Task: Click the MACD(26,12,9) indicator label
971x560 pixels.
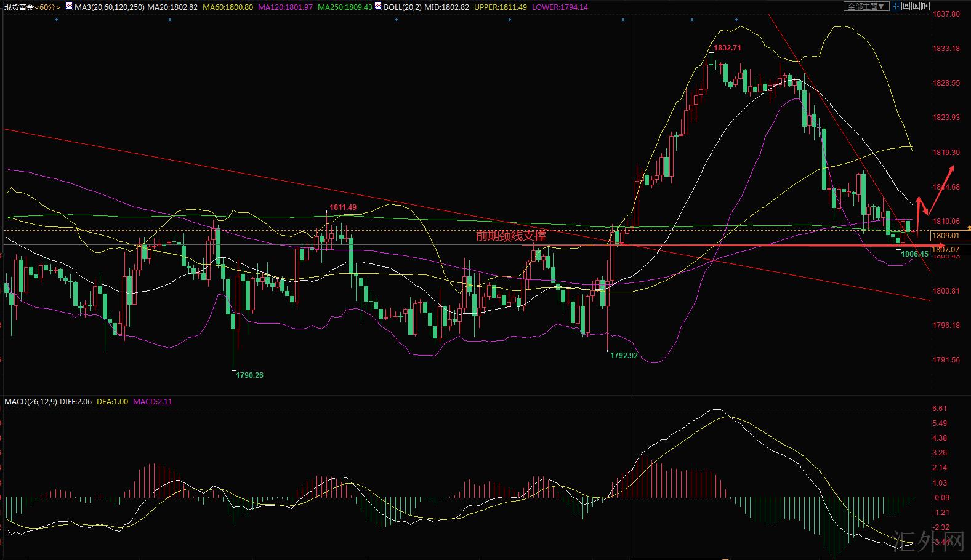Action: (x=31, y=401)
